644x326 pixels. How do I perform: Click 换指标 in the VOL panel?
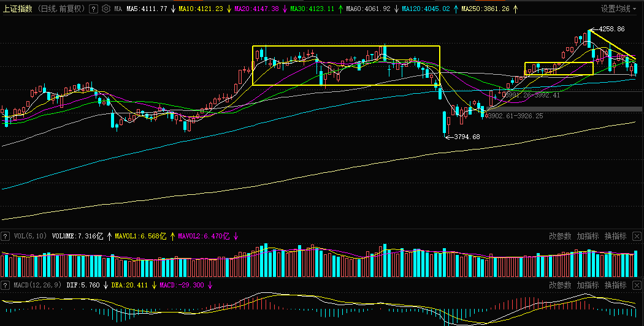[x=615, y=236]
